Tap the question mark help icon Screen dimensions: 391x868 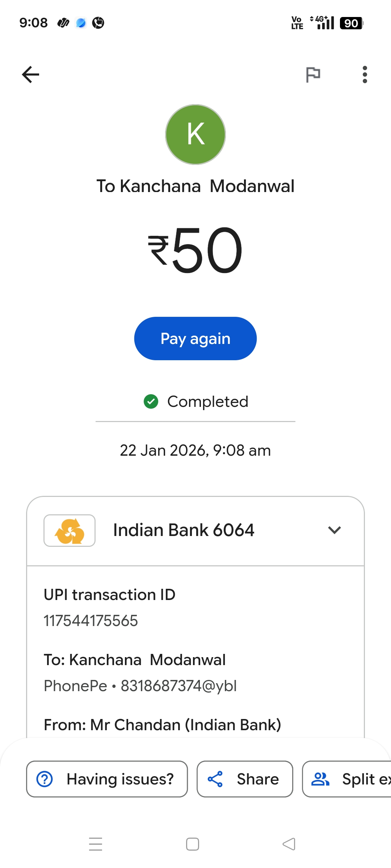(45, 779)
